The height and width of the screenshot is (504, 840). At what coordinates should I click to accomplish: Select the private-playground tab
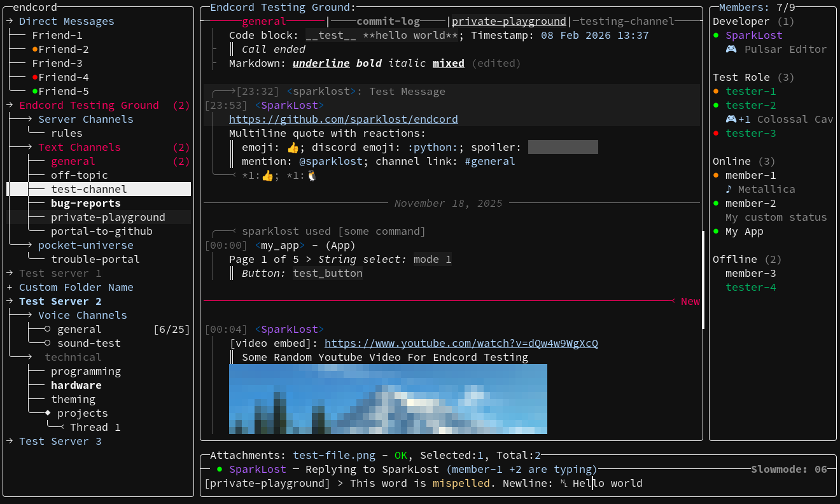(509, 21)
